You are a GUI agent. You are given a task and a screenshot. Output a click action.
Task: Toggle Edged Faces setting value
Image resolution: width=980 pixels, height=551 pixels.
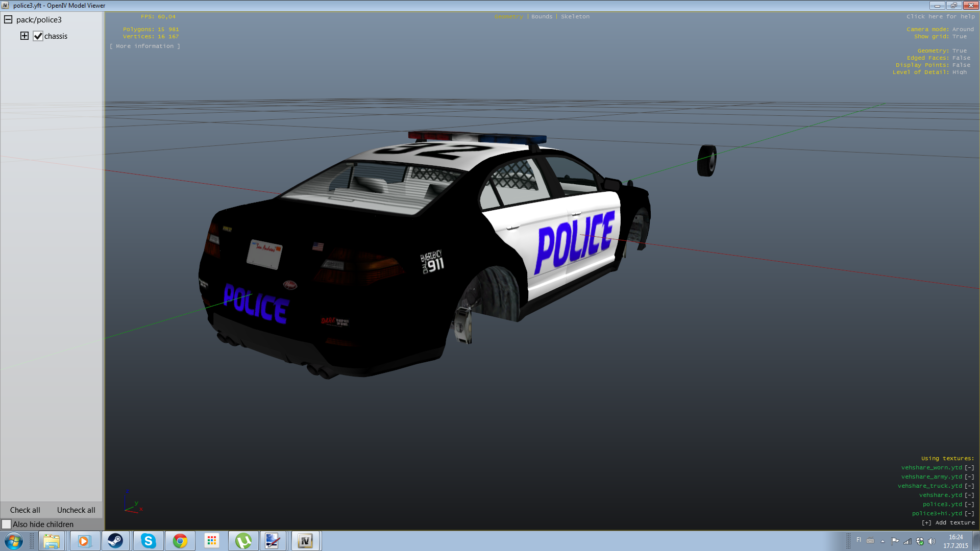coord(961,58)
